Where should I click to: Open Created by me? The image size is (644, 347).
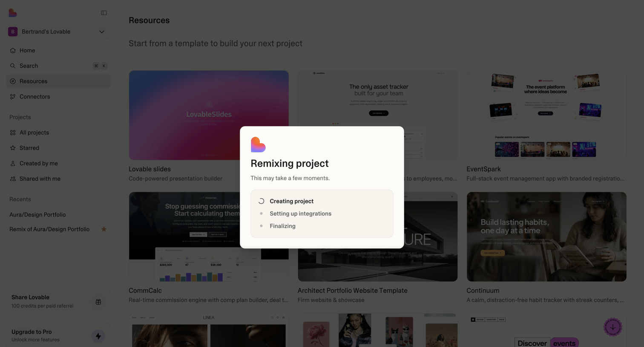click(58, 163)
